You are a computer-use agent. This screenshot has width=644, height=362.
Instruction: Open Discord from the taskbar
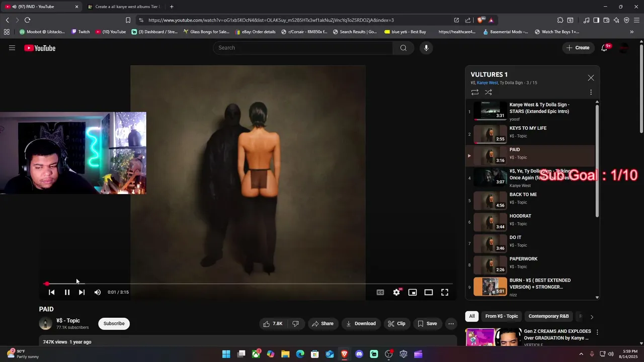[x=359, y=354]
